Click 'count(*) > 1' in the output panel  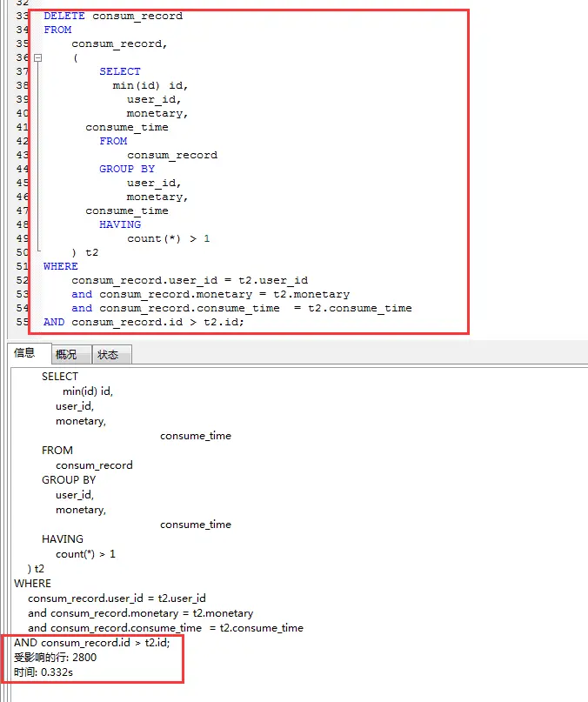point(85,554)
